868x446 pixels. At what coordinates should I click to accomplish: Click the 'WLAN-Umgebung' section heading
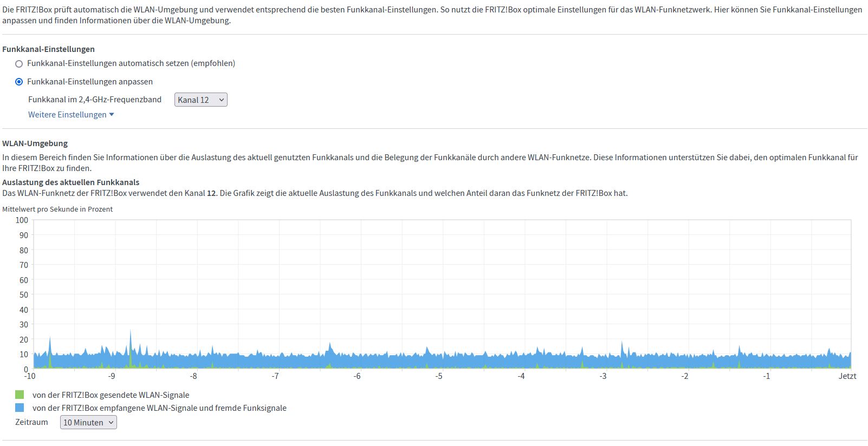point(35,143)
